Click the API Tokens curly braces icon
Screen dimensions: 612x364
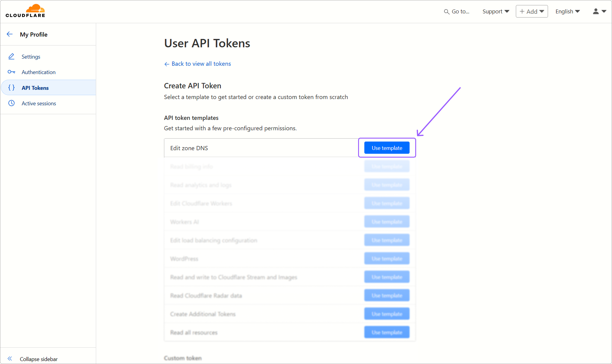[x=11, y=87]
